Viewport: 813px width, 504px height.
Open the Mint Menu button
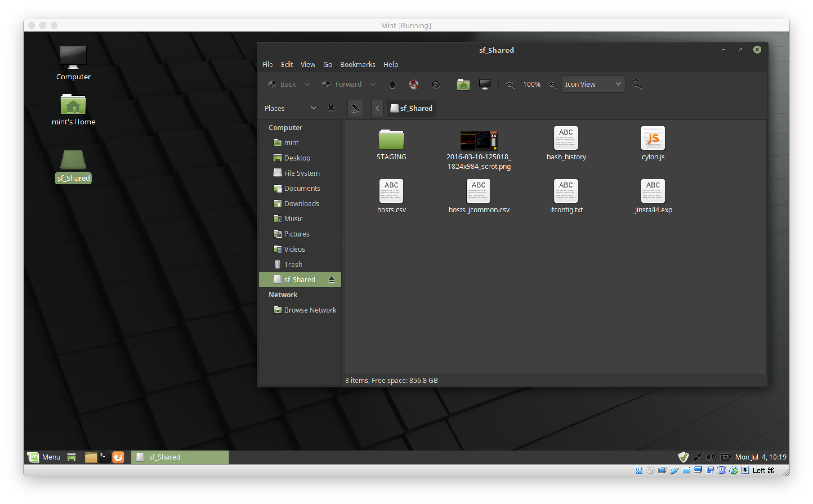pyautogui.click(x=44, y=457)
